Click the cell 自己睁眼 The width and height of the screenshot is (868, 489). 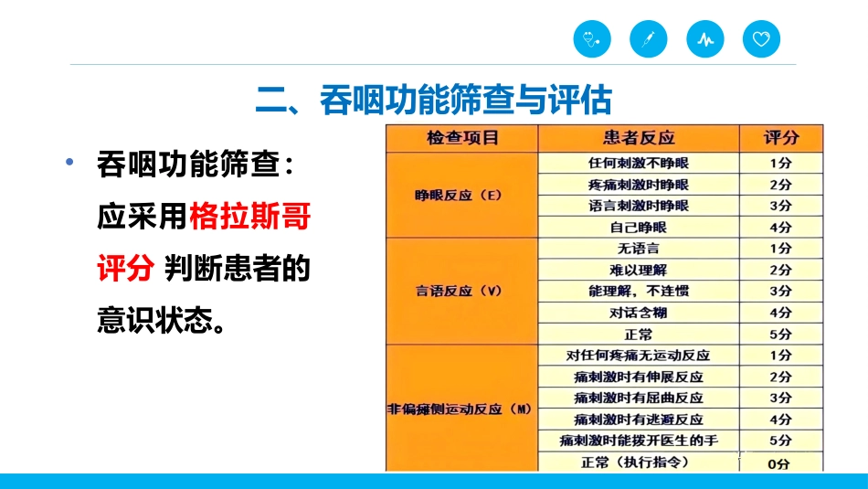coord(639,227)
